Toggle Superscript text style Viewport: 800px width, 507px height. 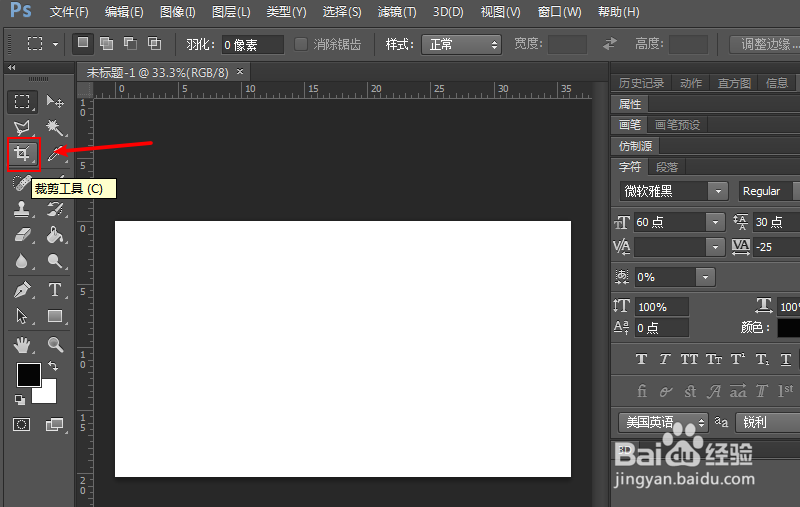pyautogui.click(x=738, y=360)
